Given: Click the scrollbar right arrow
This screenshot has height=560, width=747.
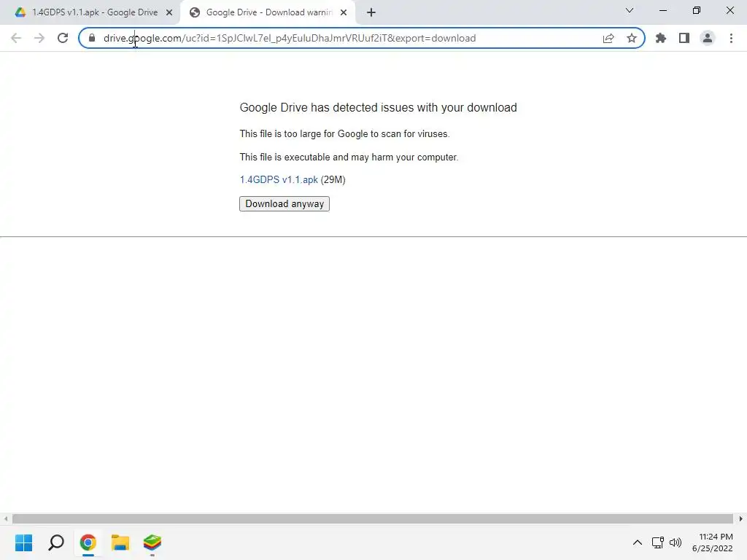Looking at the screenshot, I should 741,518.
